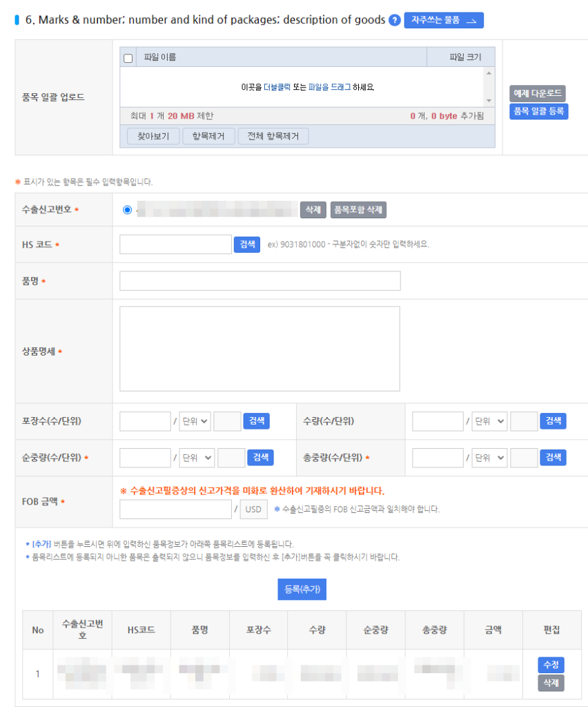Click the 파일 크기 column header
The height and width of the screenshot is (707, 588).
click(x=461, y=57)
